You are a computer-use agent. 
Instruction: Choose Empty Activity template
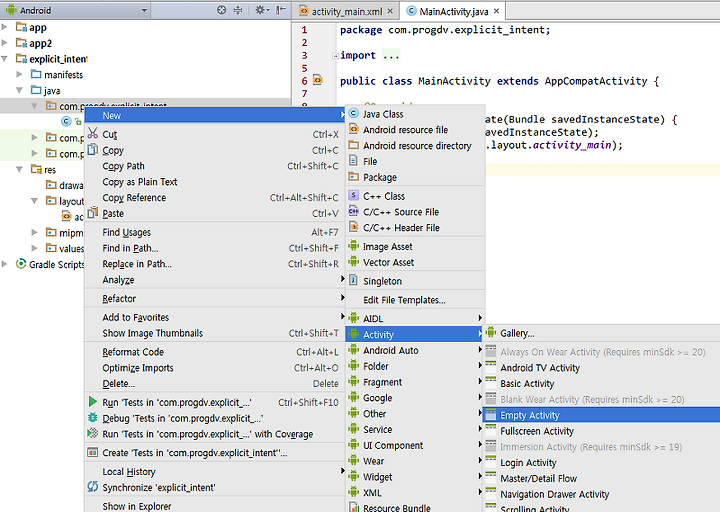click(x=602, y=415)
